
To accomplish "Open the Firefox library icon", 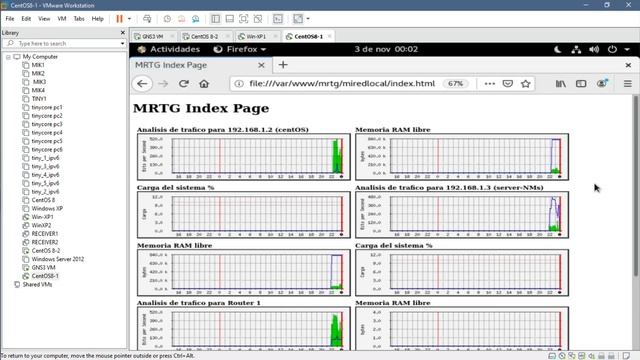I will pyautogui.click(x=561, y=84).
